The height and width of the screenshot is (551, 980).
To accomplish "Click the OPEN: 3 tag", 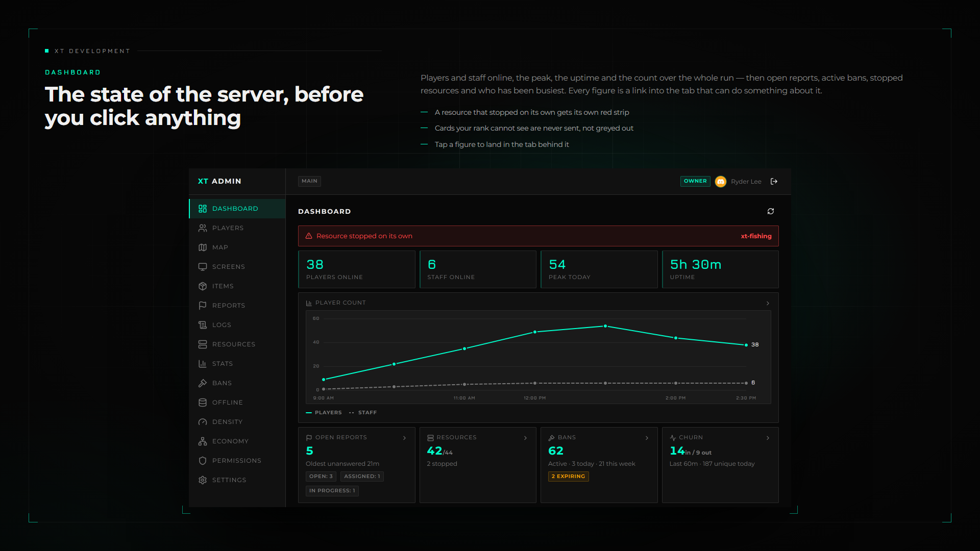I will click(321, 477).
